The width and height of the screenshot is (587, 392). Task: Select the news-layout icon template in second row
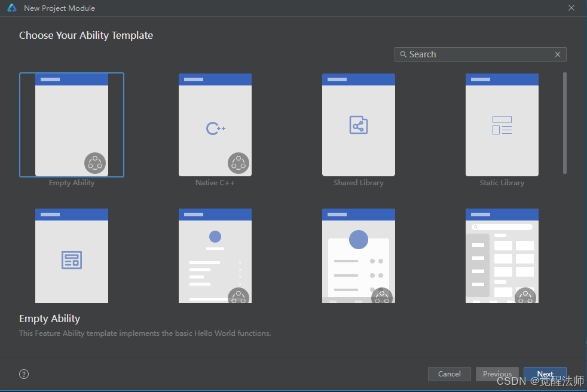(x=72, y=256)
